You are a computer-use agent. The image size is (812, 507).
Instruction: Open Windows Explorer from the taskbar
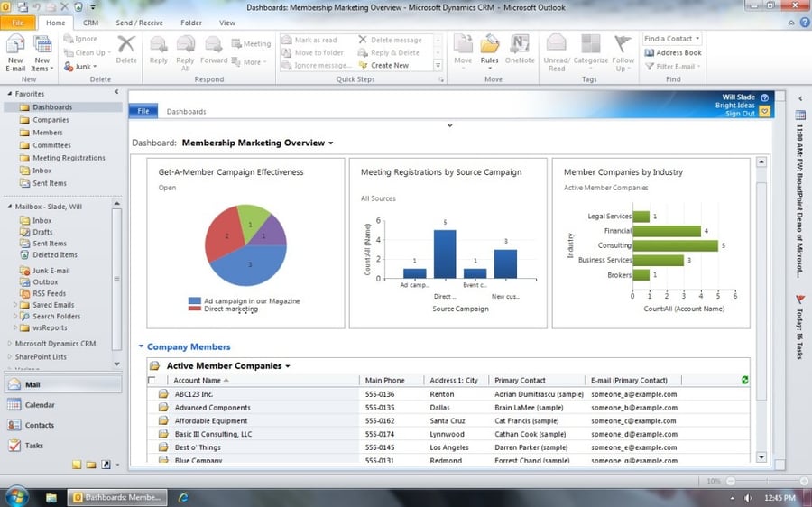pyautogui.click(x=51, y=498)
